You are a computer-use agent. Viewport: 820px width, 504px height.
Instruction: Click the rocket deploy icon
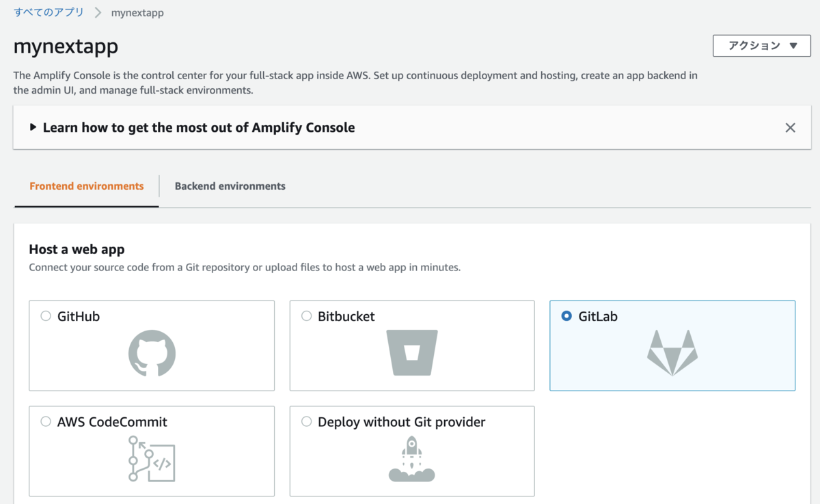click(x=411, y=459)
